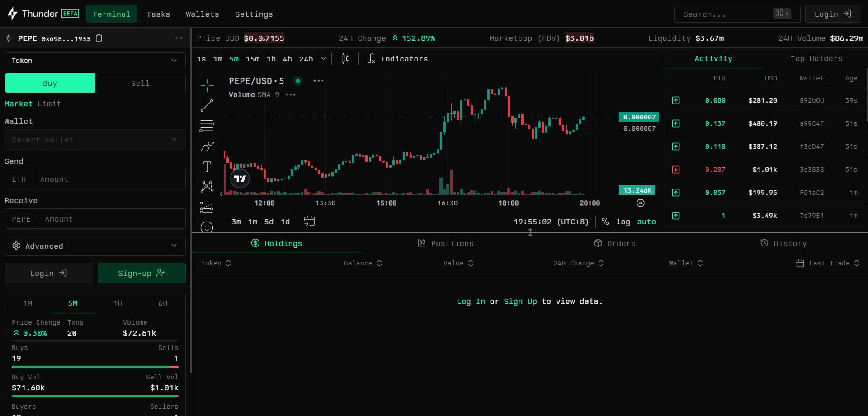Set chart range to 5d

click(269, 222)
